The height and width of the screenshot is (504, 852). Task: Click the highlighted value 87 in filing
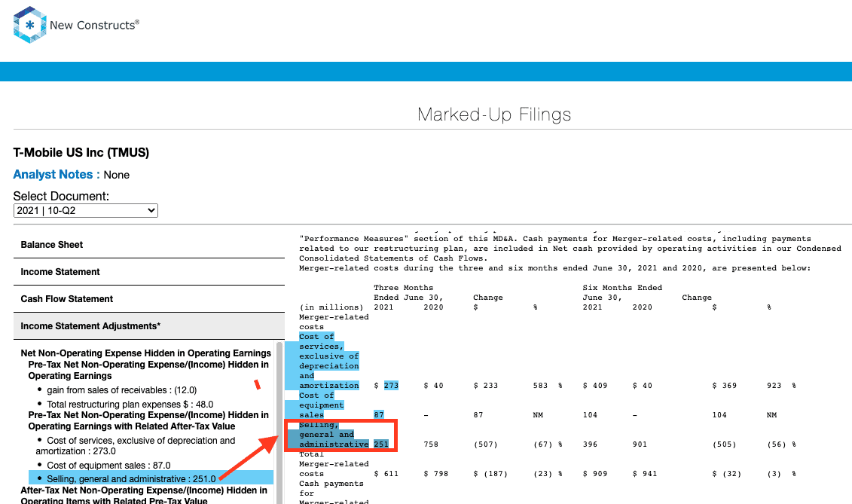[x=379, y=415]
